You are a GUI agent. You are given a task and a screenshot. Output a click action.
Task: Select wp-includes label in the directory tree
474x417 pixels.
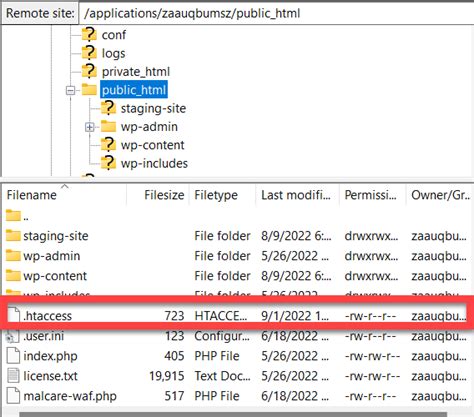(x=154, y=163)
